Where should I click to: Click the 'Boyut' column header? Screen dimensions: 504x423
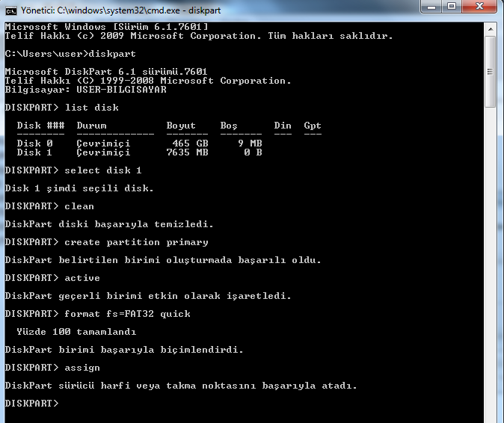tap(181, 126)
